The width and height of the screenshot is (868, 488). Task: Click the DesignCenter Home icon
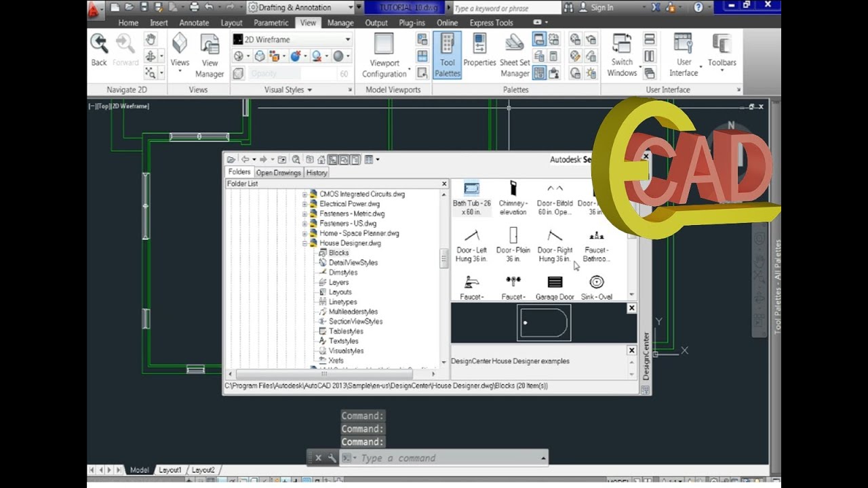(321, 160)
